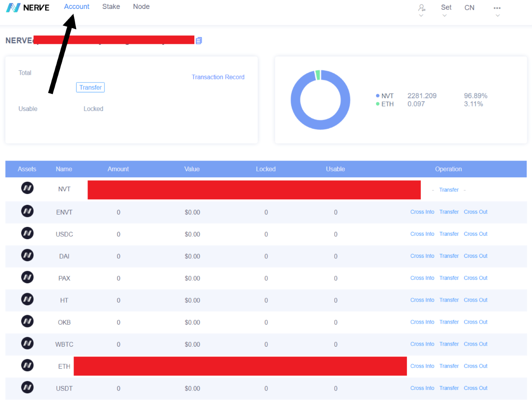Screen dimensions: 532x403
Task: Click the USDT asset icon
Action: coord(27,387)
